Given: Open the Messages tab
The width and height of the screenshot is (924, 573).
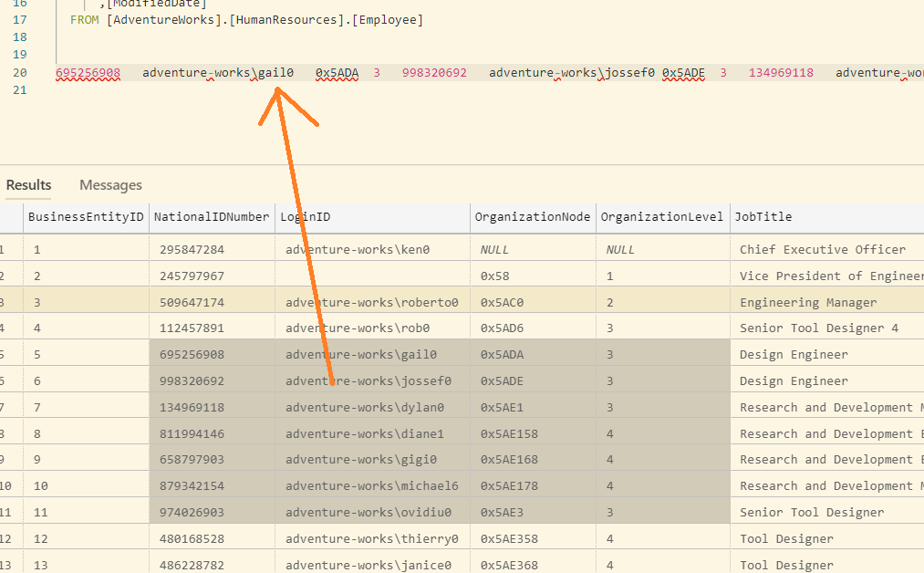Looking at the screenshot, I should tap(110, 185).
